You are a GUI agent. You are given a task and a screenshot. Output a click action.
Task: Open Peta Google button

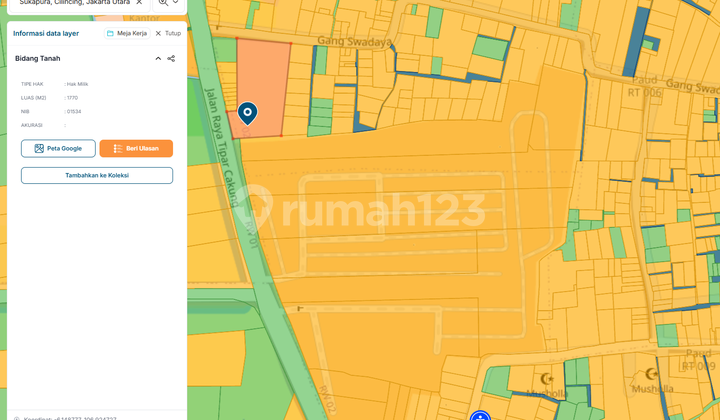(58, 148)
